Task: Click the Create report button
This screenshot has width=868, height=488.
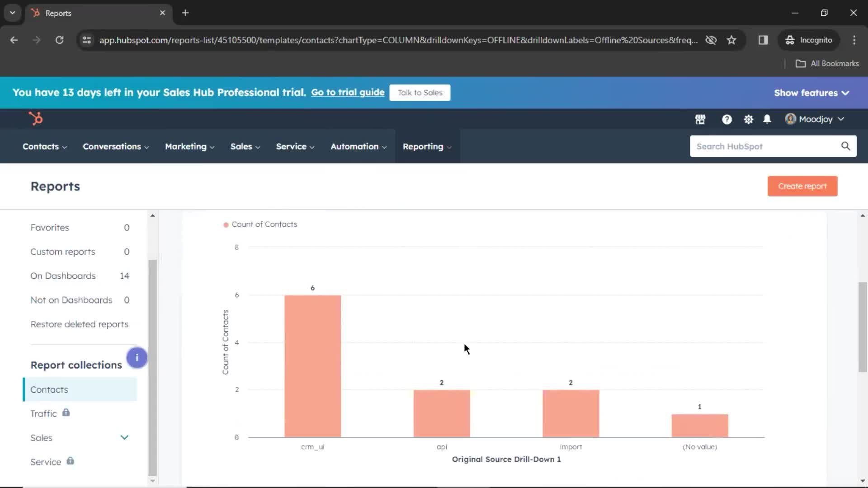Action: [802, 186]
